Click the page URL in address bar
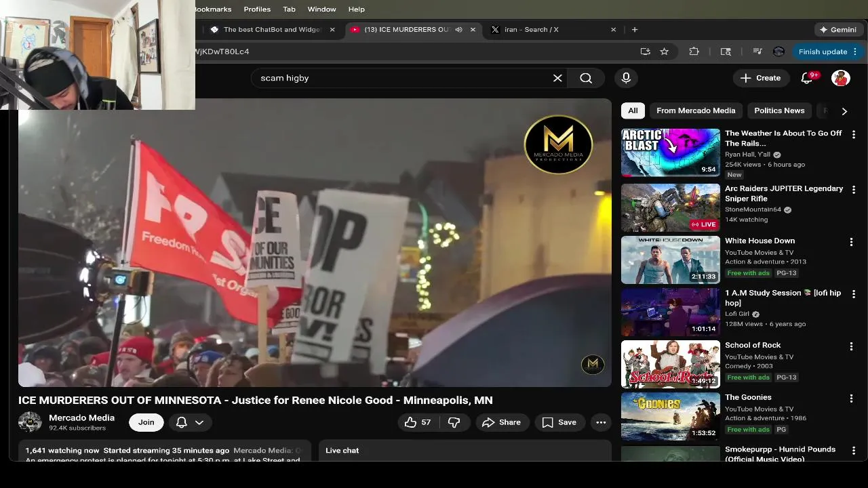 coord(222,52)
